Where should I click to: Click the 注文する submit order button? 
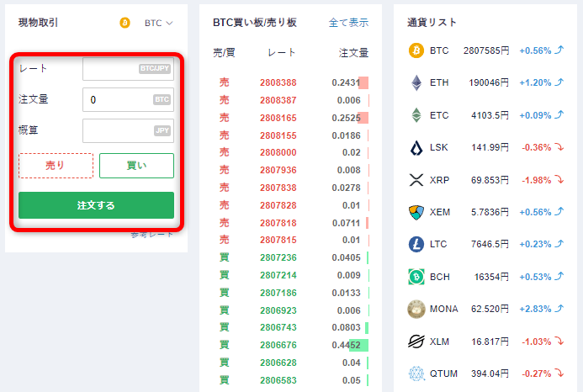point(96,205)
